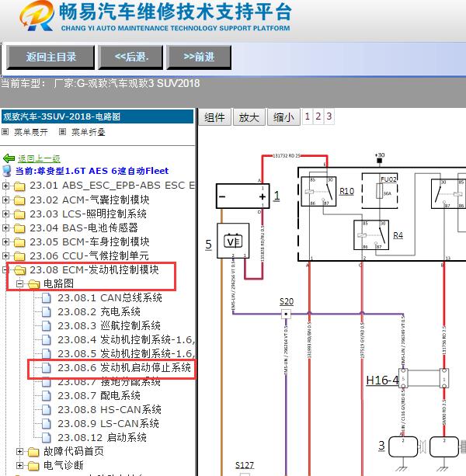Click splice label S20 in diagram

pos(287,301)
